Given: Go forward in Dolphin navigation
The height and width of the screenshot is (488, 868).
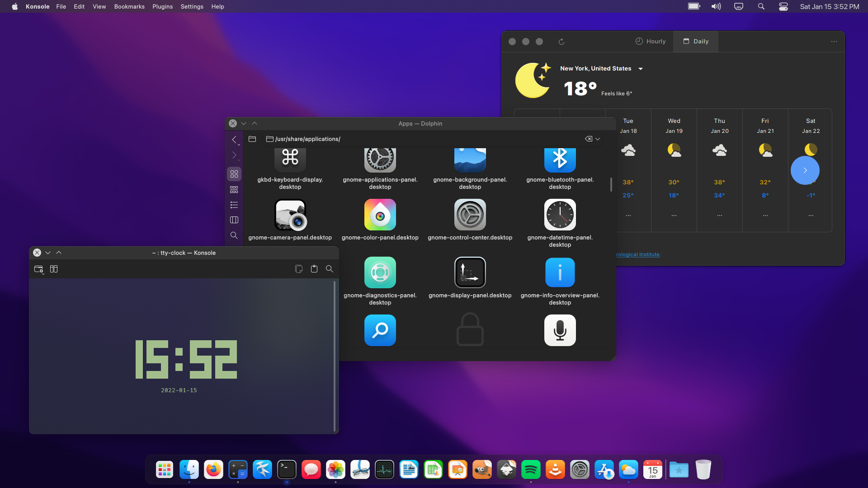Looking at the screenshot, I should [234, 155].
